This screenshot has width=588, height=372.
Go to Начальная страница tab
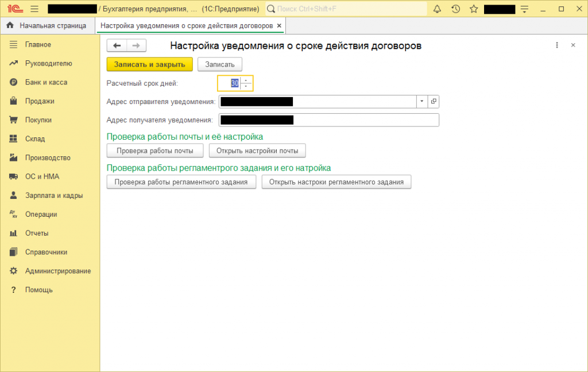48,25
